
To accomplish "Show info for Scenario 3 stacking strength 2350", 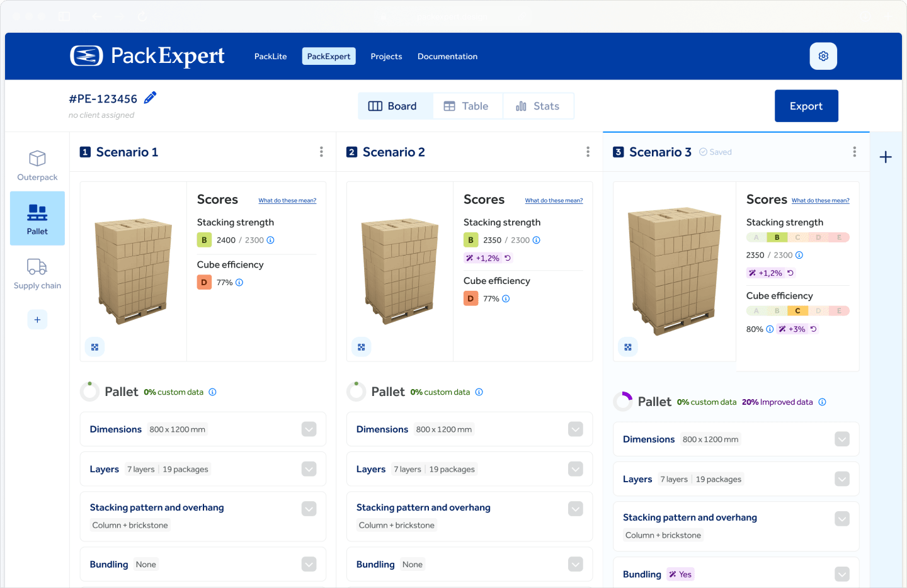I will 799,255.
